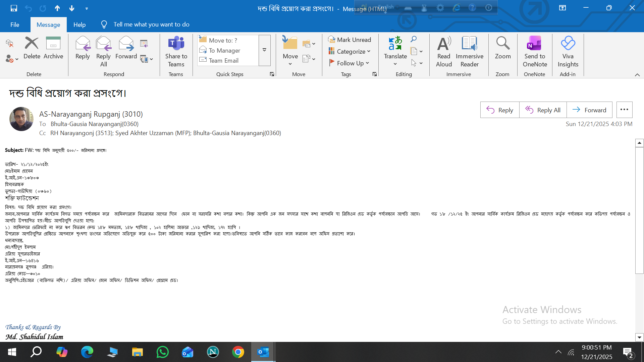Collapse the ribbon with the chevron
Image resolution: width=644 pixels, height=362 pixels.
tap(637, 75)
